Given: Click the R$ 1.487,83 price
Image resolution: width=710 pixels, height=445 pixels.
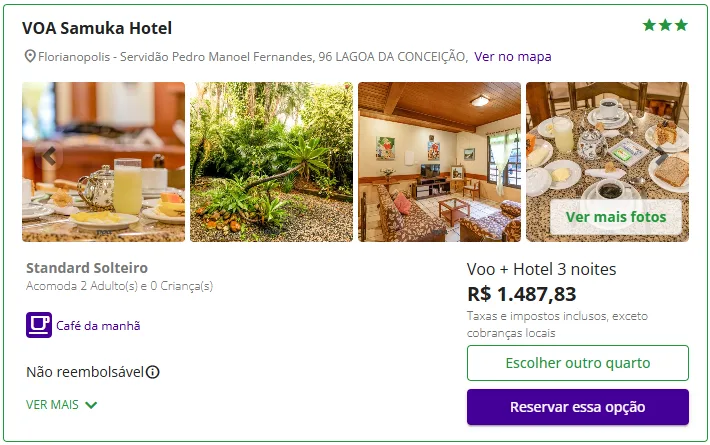Looking at the screenshot, I should coord(522,294).
